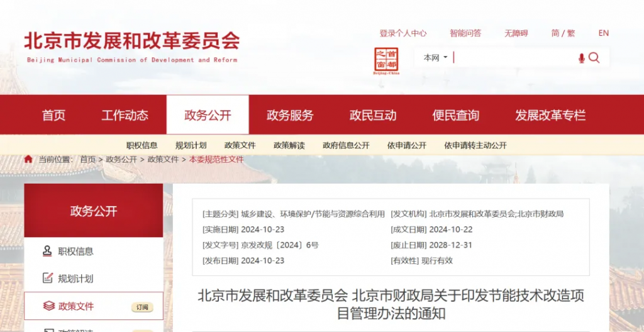This screenshot has height=332, width=644.
Task: Go to 首页 in main navigation
Action: pyautogui.click(x=53, y=116)
